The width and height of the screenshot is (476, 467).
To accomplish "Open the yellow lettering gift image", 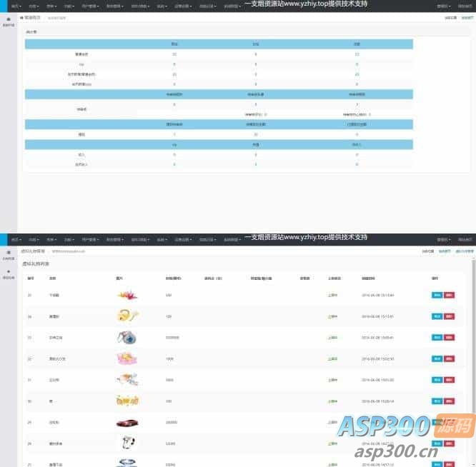I will (x=127, y=401).
